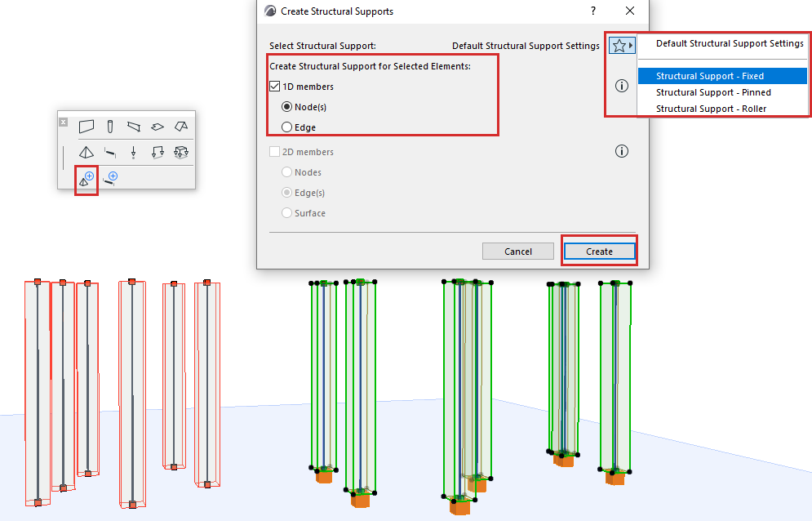Click info icon beside 1D members
This screenshot has width=812, height=521.
(x=621, y=86)
